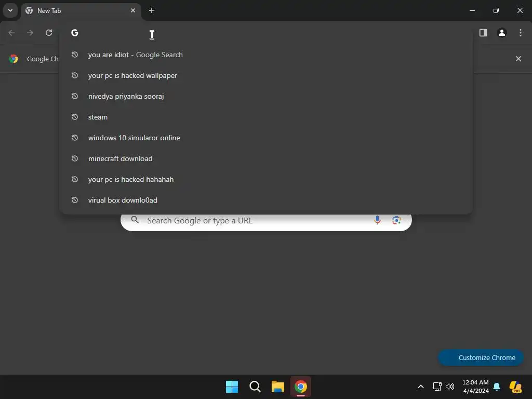Dismiss the Google Chrome info bar
The height and width of the screenshot is (399, 532).
pos(518,59)
